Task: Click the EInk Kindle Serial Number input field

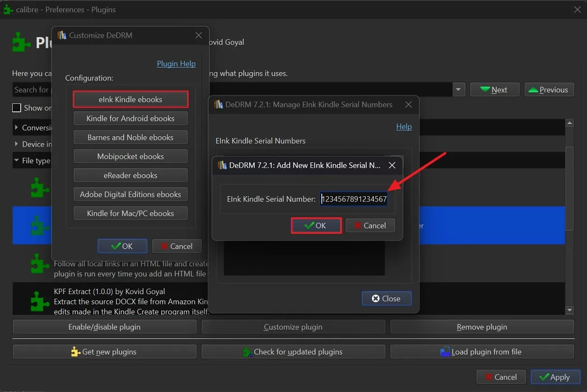Action: (354, 198)
